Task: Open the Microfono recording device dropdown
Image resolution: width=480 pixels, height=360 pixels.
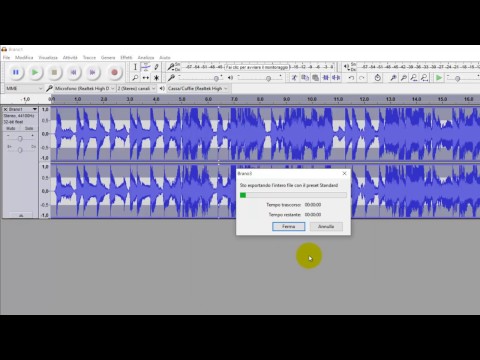Action: (x=85, y=88)
